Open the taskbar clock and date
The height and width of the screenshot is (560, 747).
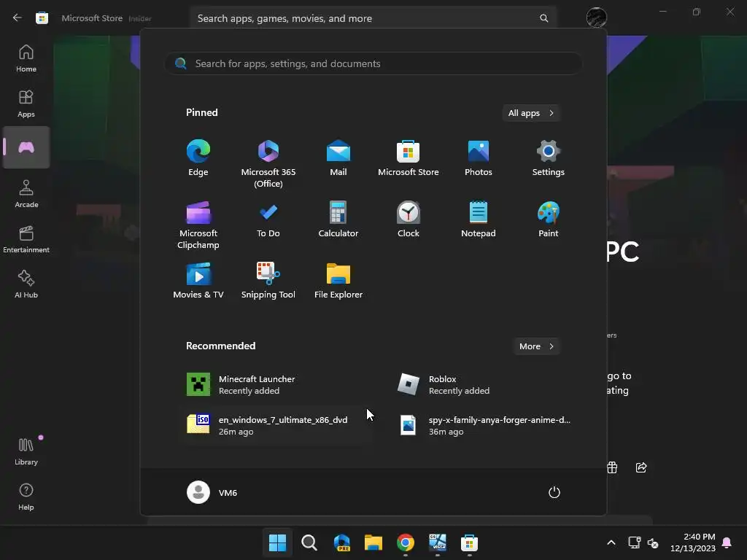tap(693, 542)
